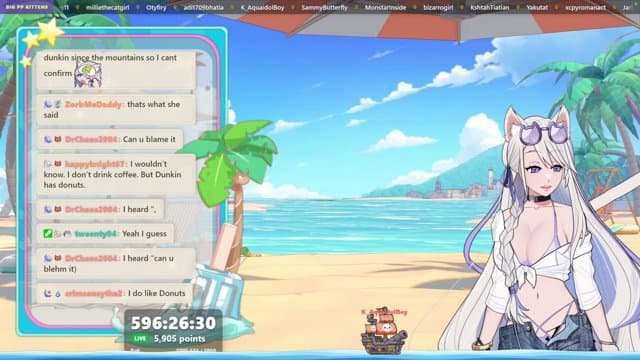This screenshot has width=640, height=360.
Task: Click K_AquaidolBoy in the top ticker
Action: (x=262, y=7)
